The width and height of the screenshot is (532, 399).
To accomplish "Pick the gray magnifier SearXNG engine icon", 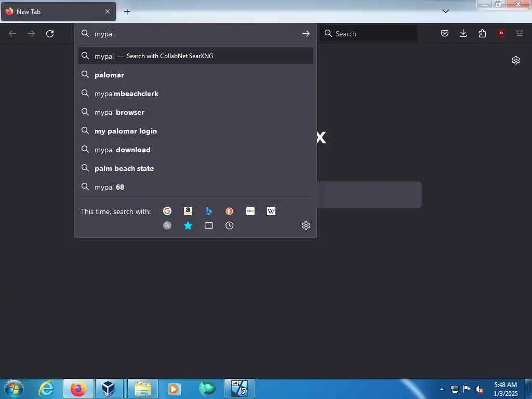I will pyautogui.click(x=167, y=225).
